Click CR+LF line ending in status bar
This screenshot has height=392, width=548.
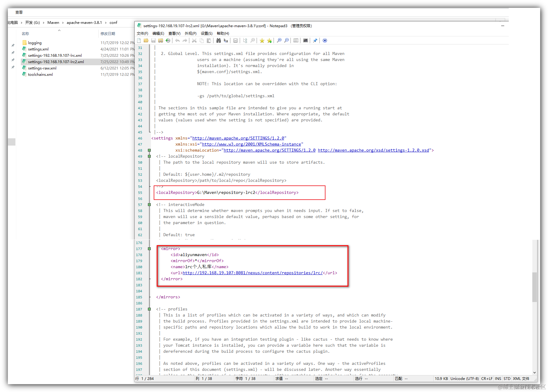[x=487, y=378]
